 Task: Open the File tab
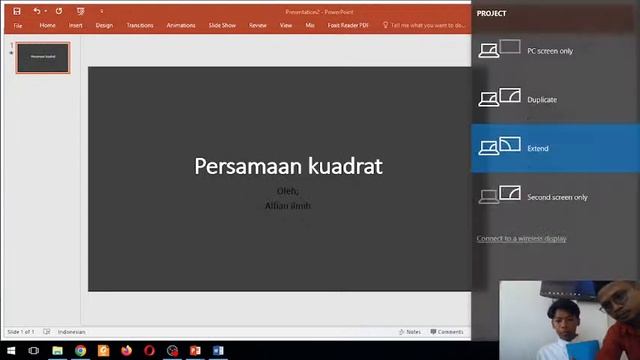tap(18, 26)
